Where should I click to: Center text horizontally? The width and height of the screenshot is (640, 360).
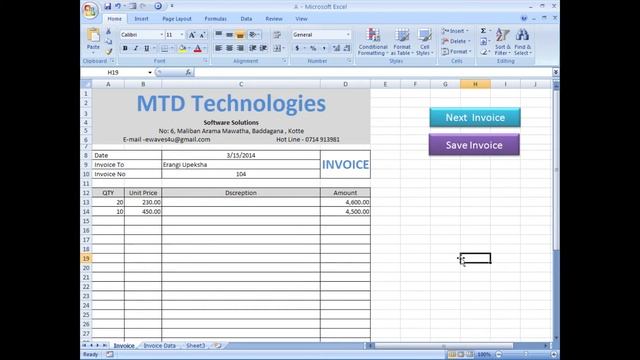click(x=229, y=49)
